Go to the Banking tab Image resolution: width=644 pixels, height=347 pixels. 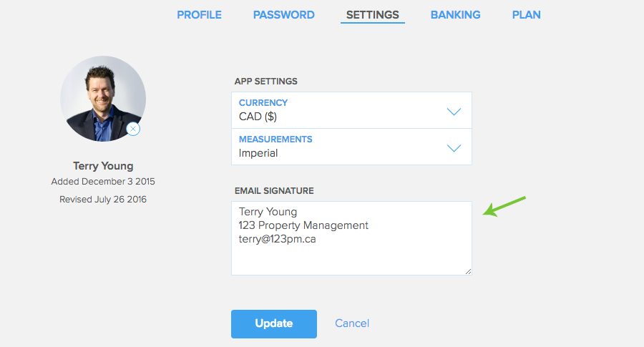pyautogui.click(x=456, y=15)
